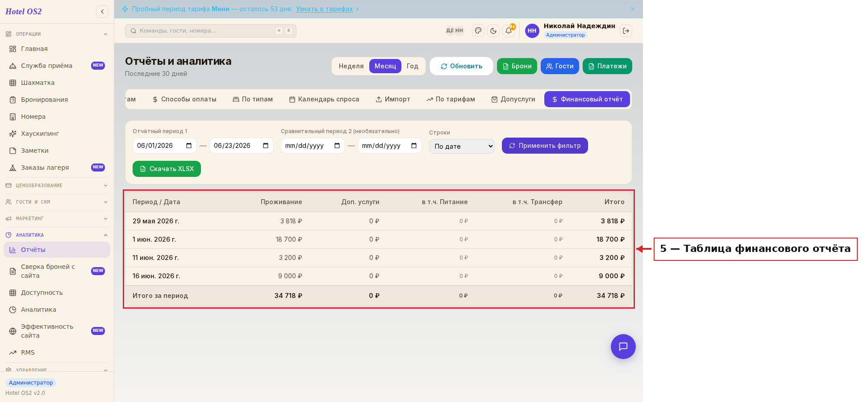
Task: Click the Скачать XLSX button
Action: (x=167, y=169)
